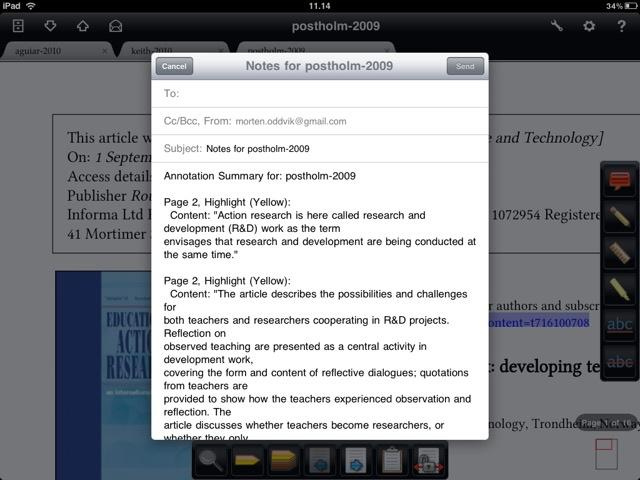Screen dimensions: 640x480
Task: Tap the page number indicator badge
Action: [x=606, y=423]
